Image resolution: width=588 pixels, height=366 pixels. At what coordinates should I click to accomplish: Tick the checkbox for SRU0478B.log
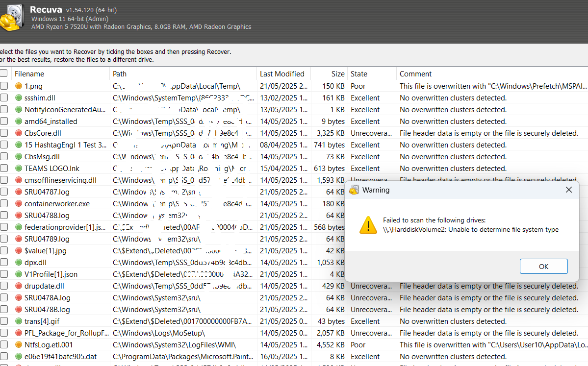coord(4,310)
